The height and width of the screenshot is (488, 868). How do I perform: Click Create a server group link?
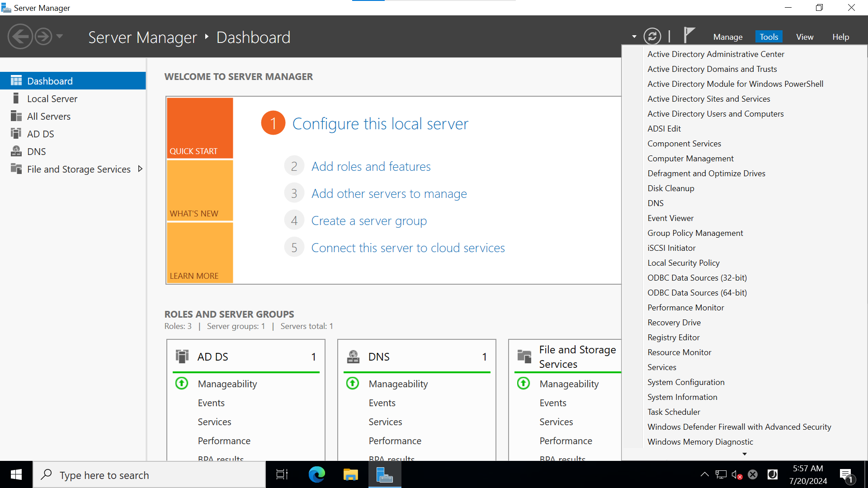(x=369, y=221)
